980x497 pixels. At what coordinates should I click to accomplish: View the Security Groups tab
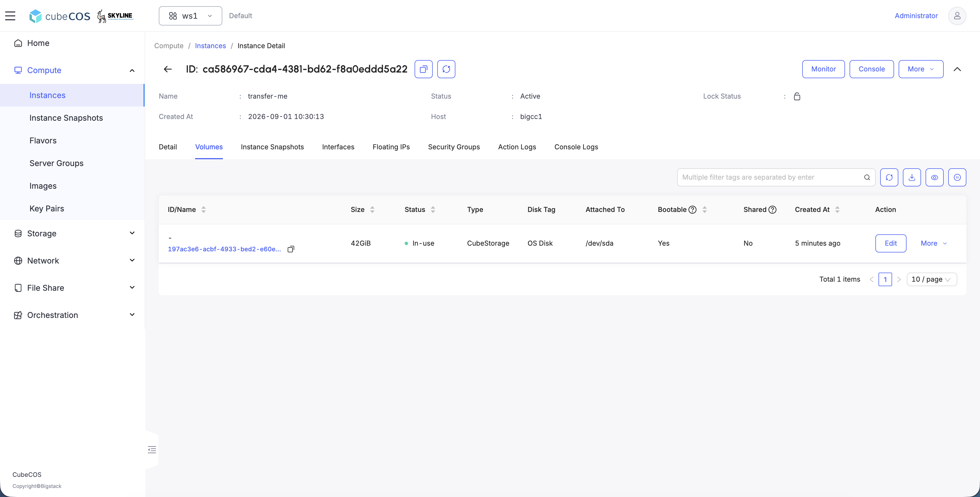(454, 147)
